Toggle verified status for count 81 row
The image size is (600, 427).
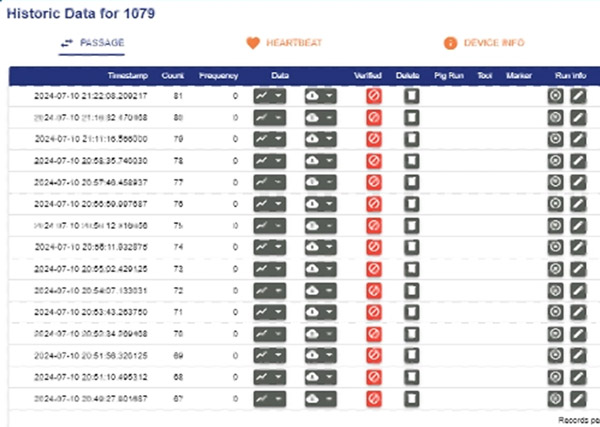tap(373, 96)
